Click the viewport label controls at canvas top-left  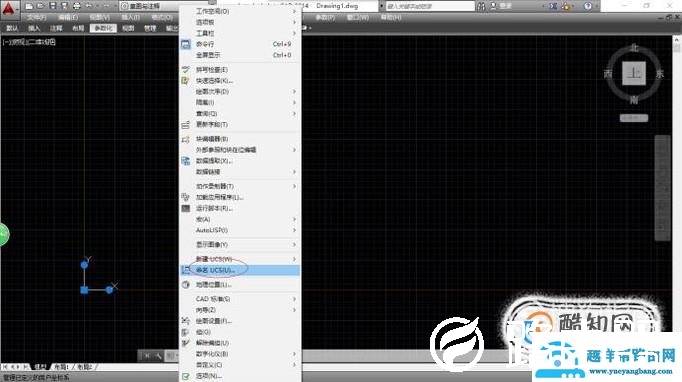30,42
